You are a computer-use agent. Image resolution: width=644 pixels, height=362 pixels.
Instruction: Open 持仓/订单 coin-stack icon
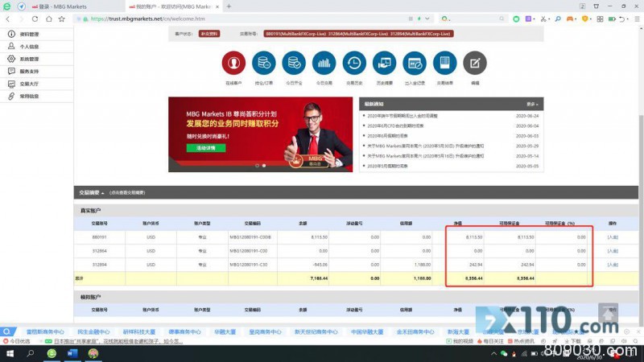pyautogui.click(x=264, y=63)
